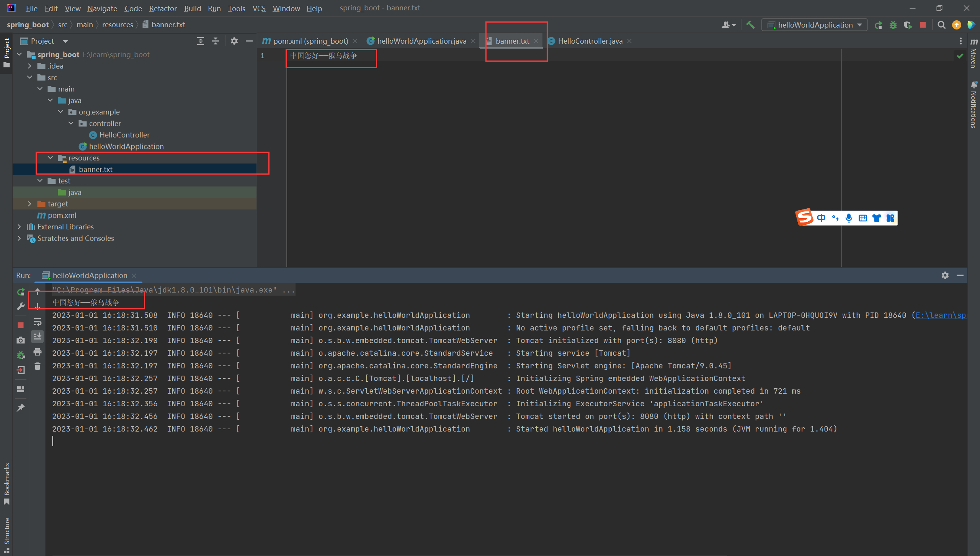
Task: Expand External Libraries node
Action: tap(19, 227)
